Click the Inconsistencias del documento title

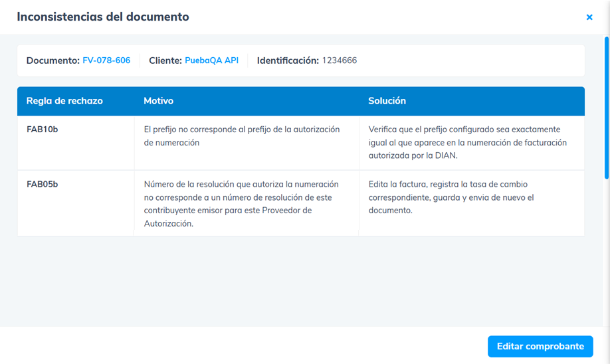coord(103,17)
